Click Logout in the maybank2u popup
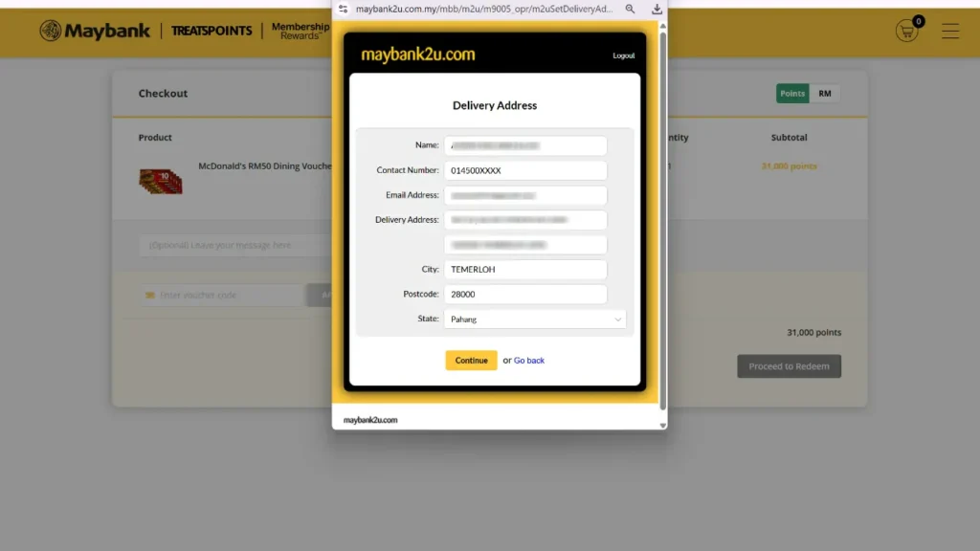The height and width of the screenshot is (551, 980). click(623, 55)
